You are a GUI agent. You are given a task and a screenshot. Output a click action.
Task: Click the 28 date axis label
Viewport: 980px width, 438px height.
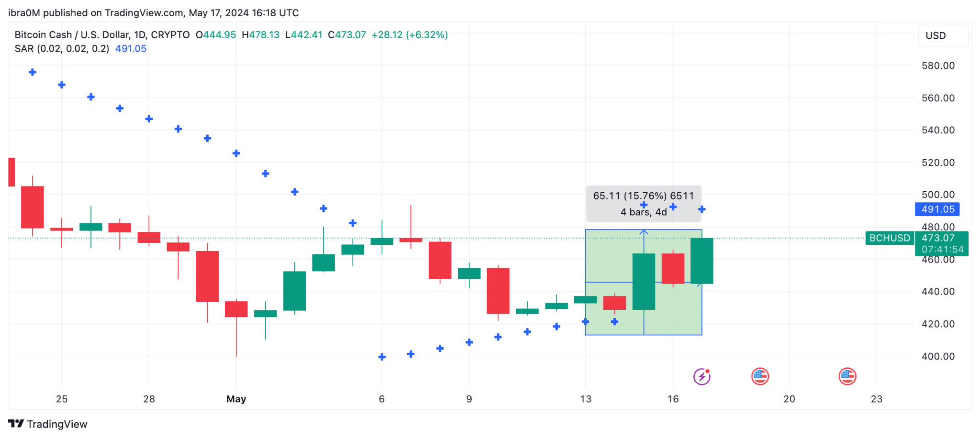(x=149, y=399)
